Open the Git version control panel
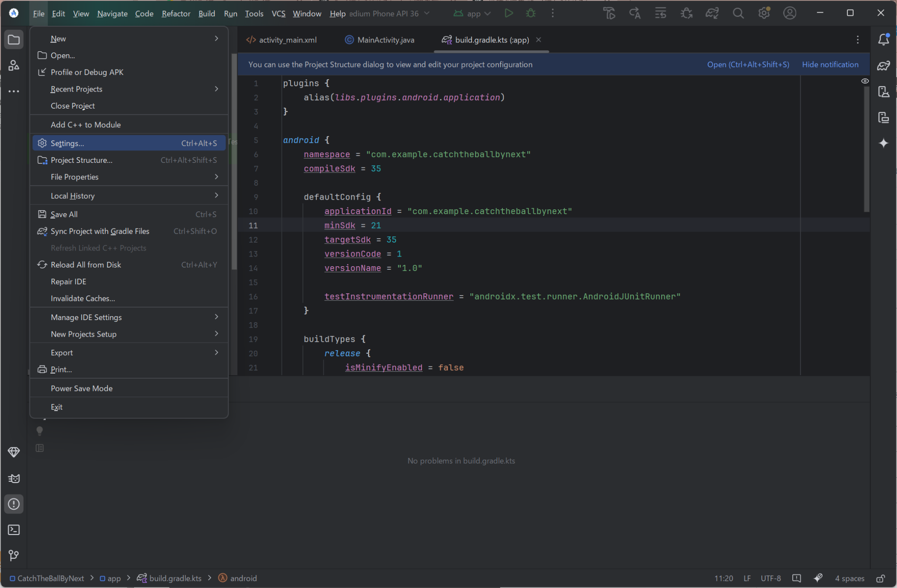 pyautogui.click(x=14, y=556)
